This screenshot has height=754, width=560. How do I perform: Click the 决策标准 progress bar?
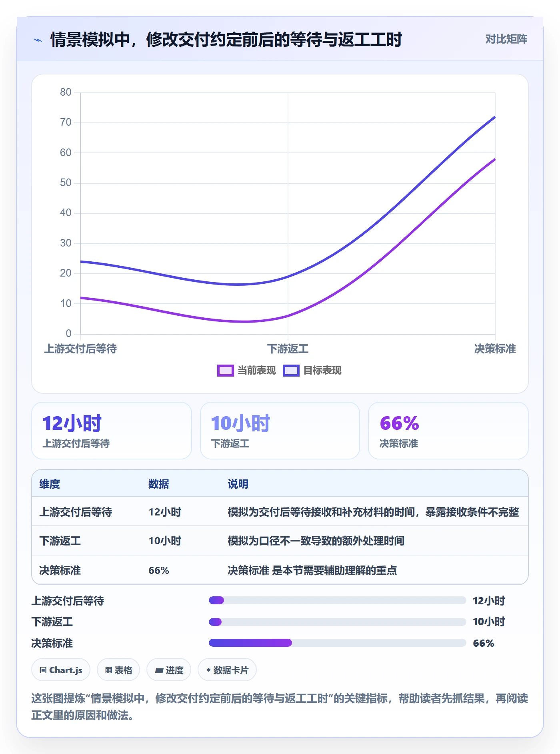(338, 643)
